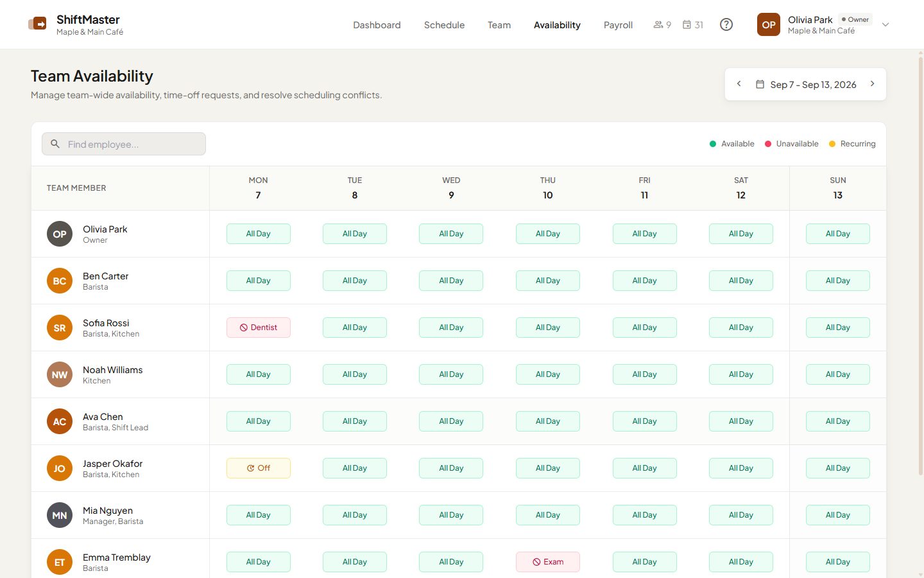Click Mia Nguyen's All Day on Wednesday
924x578 pixels.
point(451,515)
